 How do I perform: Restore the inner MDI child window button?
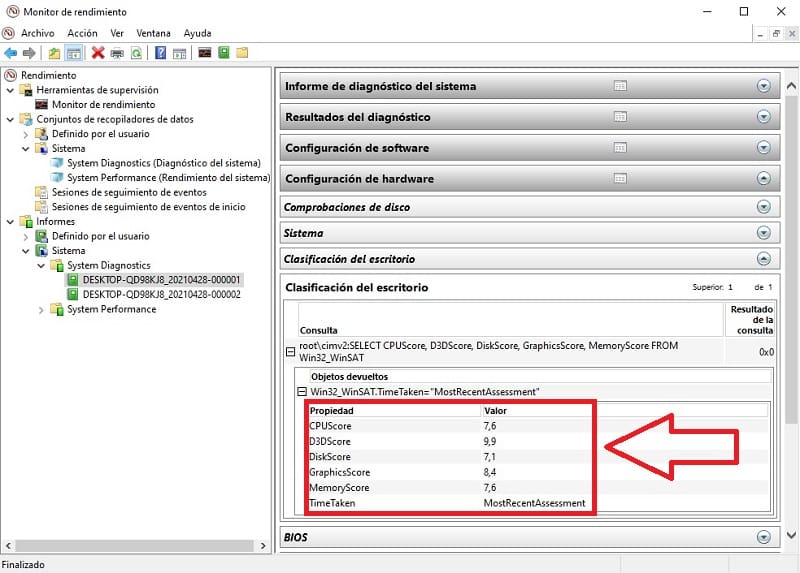(x=776, y=34)
